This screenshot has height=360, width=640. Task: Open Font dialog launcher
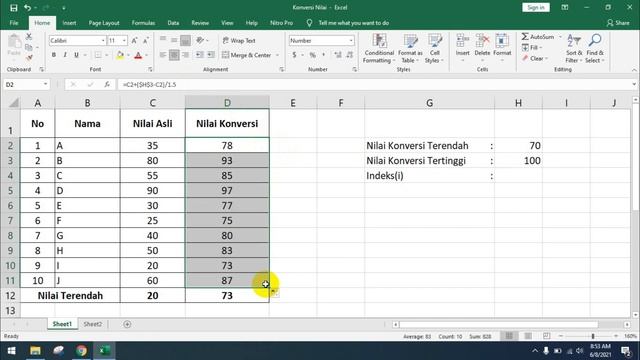[x=150, y=69]
